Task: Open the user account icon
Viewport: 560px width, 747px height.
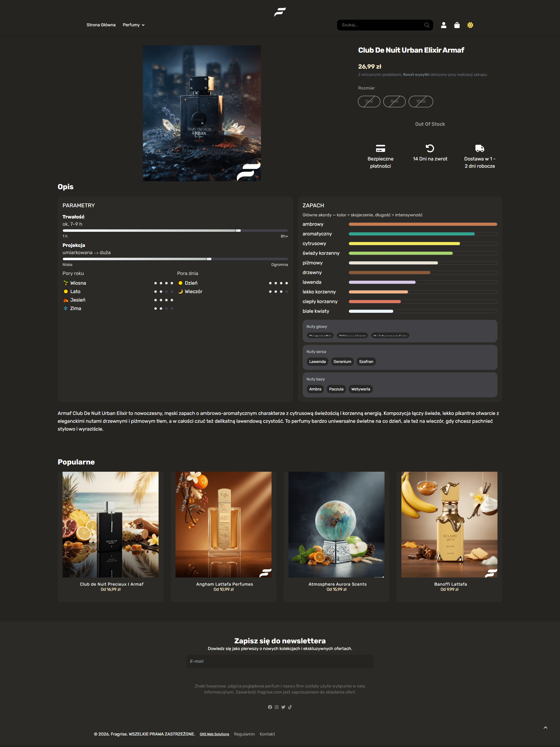Action: [443, 25]
